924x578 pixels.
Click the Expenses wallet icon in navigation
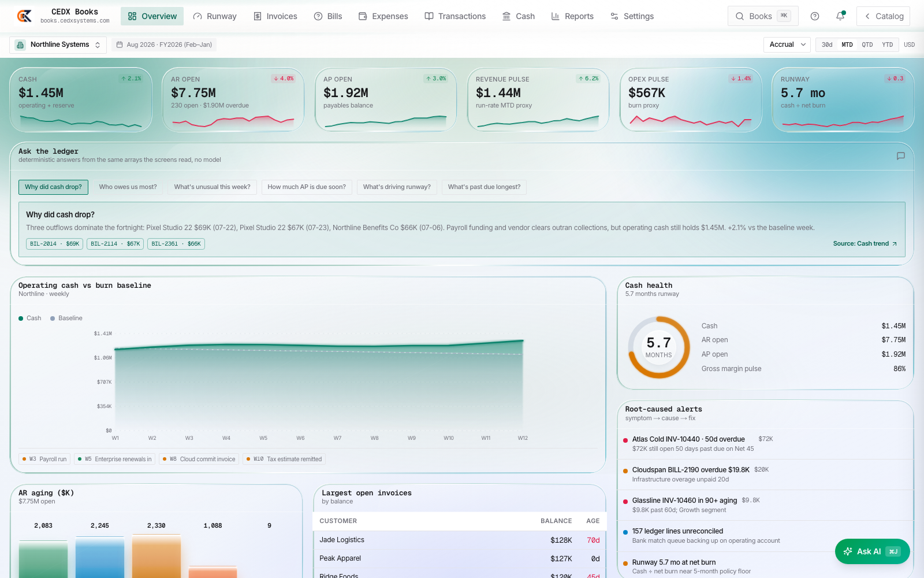[x=363, y=16]
